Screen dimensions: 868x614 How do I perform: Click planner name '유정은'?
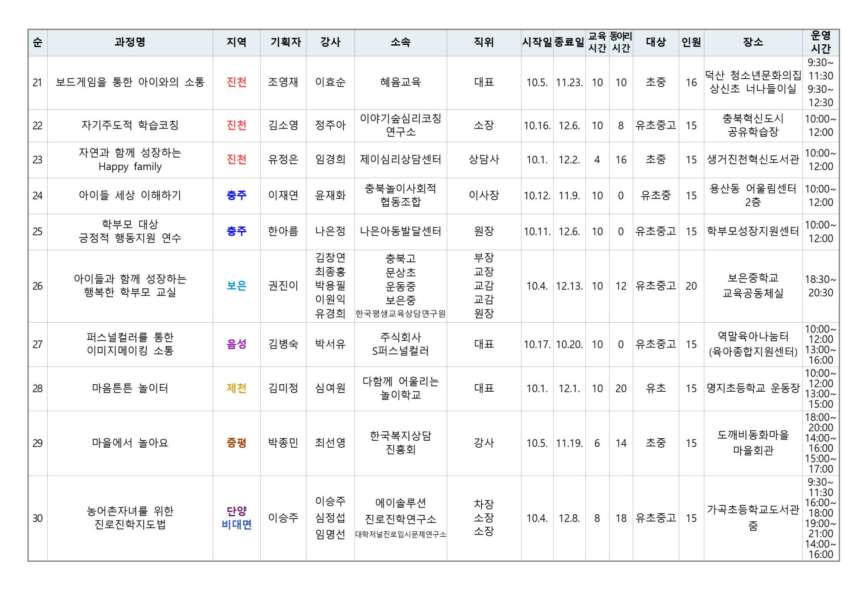click(283, 159)
